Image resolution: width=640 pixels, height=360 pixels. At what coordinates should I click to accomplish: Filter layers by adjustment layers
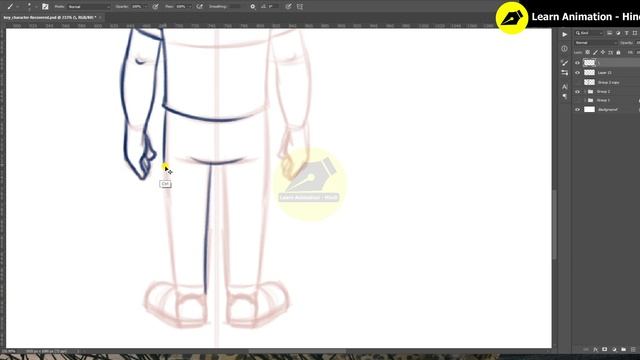618,33
